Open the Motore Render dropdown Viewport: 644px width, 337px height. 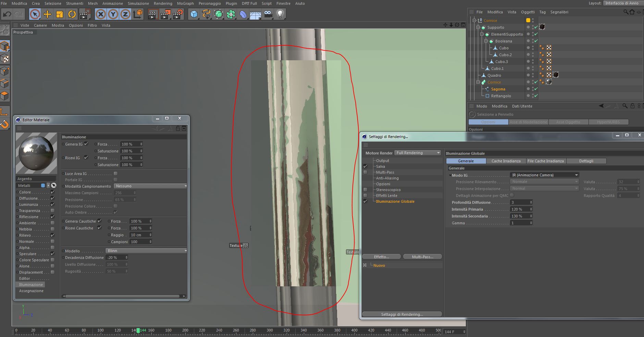coord(418,153)
